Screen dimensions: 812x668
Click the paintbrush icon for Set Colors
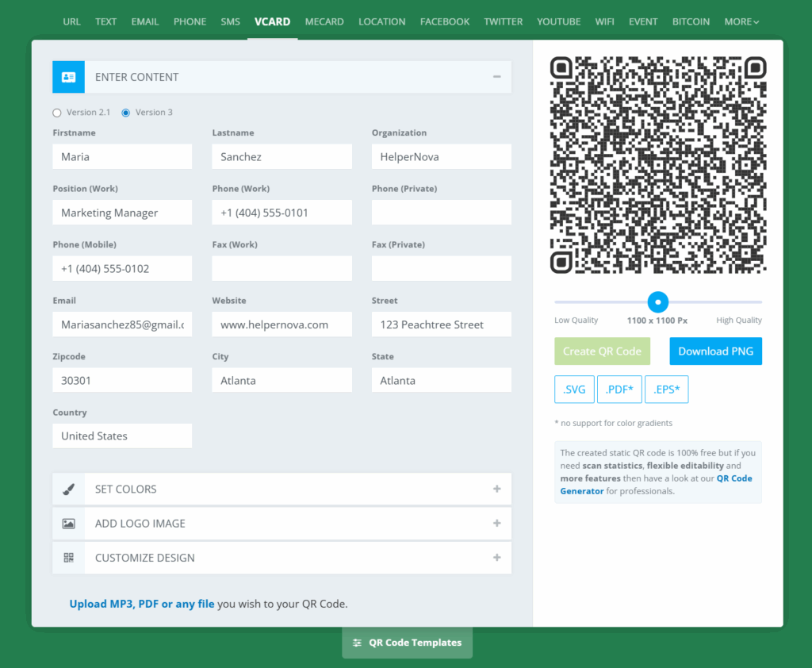(68, 489)
